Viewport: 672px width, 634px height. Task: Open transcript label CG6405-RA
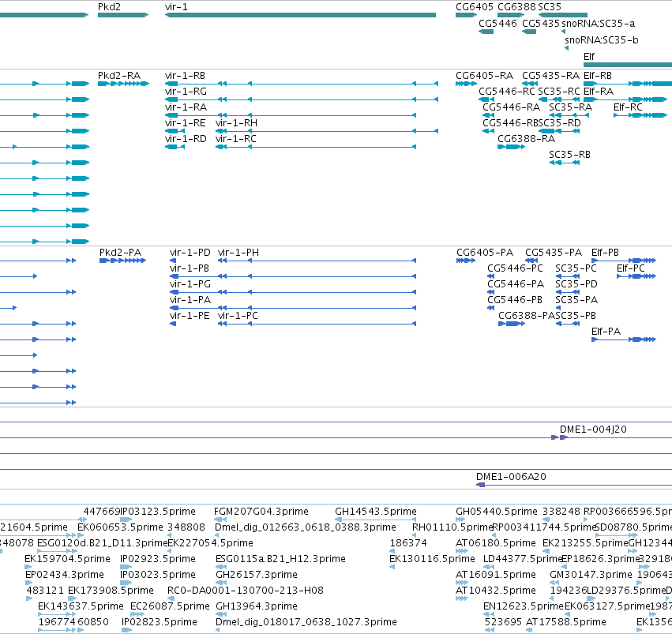click(x=484, y=76)
